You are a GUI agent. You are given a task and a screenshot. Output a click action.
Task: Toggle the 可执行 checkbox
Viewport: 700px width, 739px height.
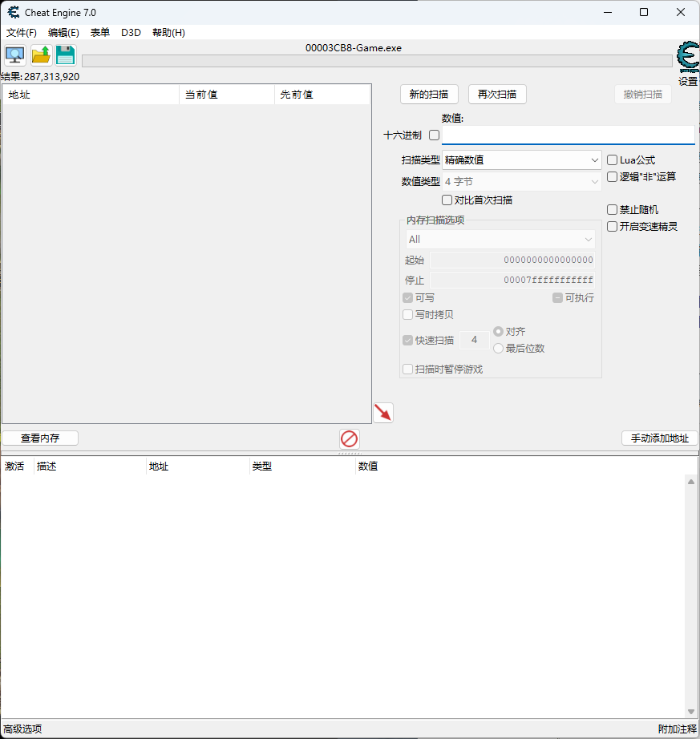(557, 298)
